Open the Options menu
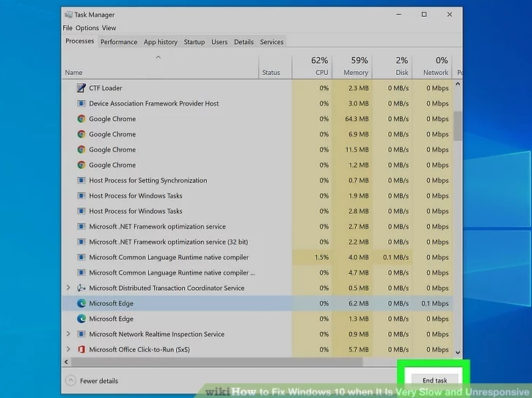The image size is (532, 398). (87, 28)
